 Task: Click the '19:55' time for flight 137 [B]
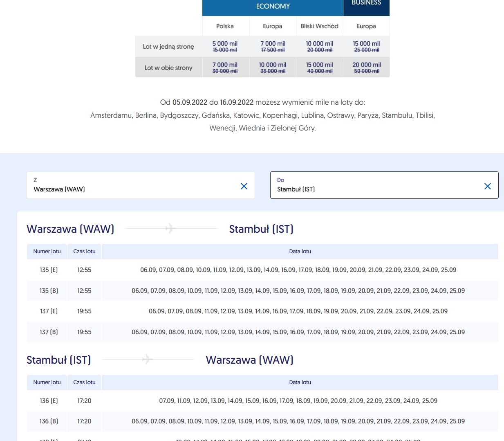[x=84, y=332]
